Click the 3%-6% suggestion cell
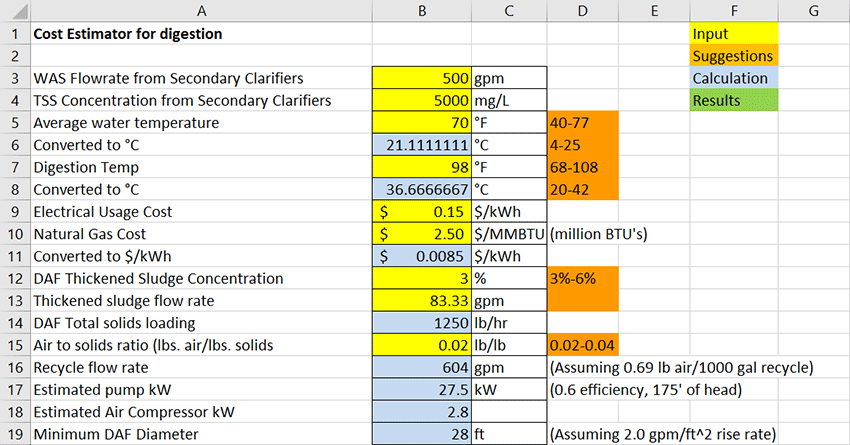Viewport: 850px width, 445px height. (583, 278)
